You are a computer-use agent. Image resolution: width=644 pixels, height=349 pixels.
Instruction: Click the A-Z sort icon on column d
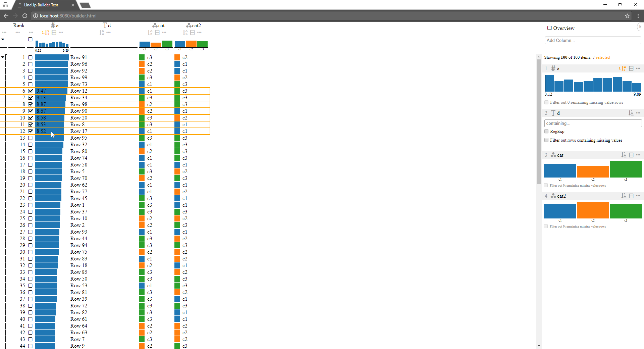tap(101, 32)
